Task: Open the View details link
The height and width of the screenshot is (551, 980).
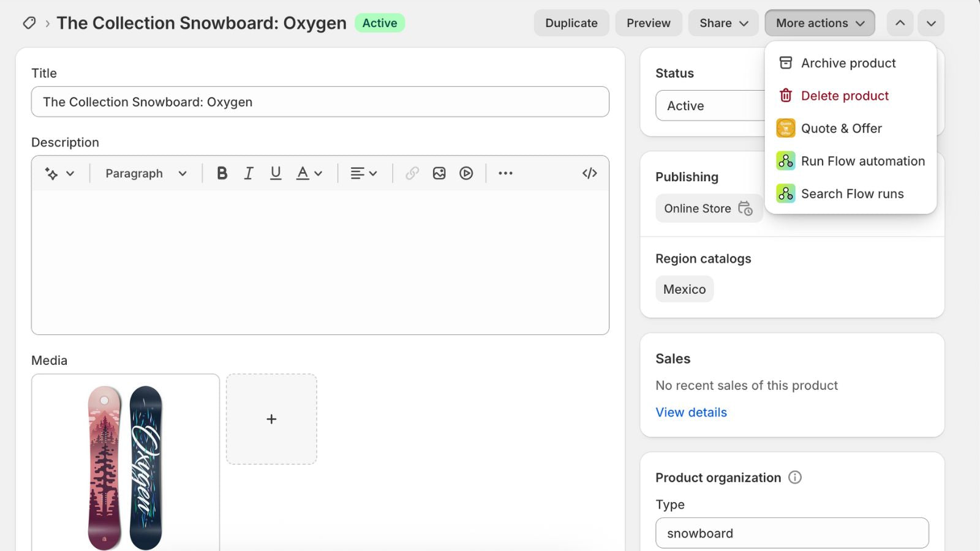Action: tap(691, 412)
